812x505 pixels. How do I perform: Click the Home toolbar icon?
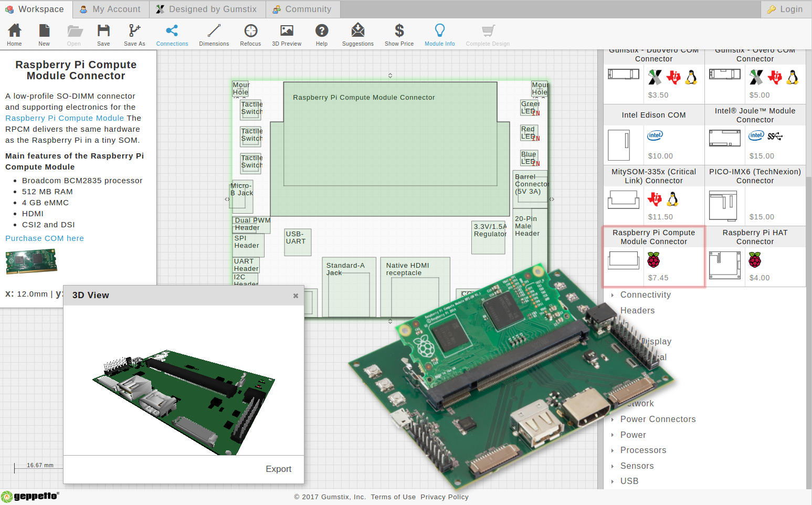(15, 35)
